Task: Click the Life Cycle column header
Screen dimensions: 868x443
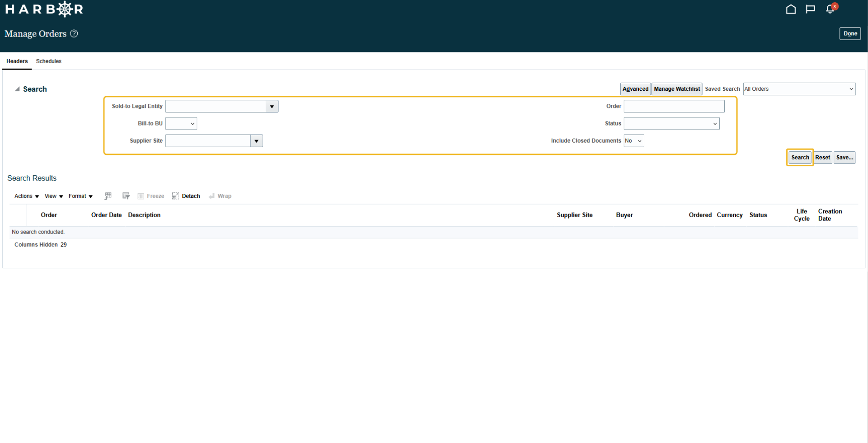Action: coord(802,215)
